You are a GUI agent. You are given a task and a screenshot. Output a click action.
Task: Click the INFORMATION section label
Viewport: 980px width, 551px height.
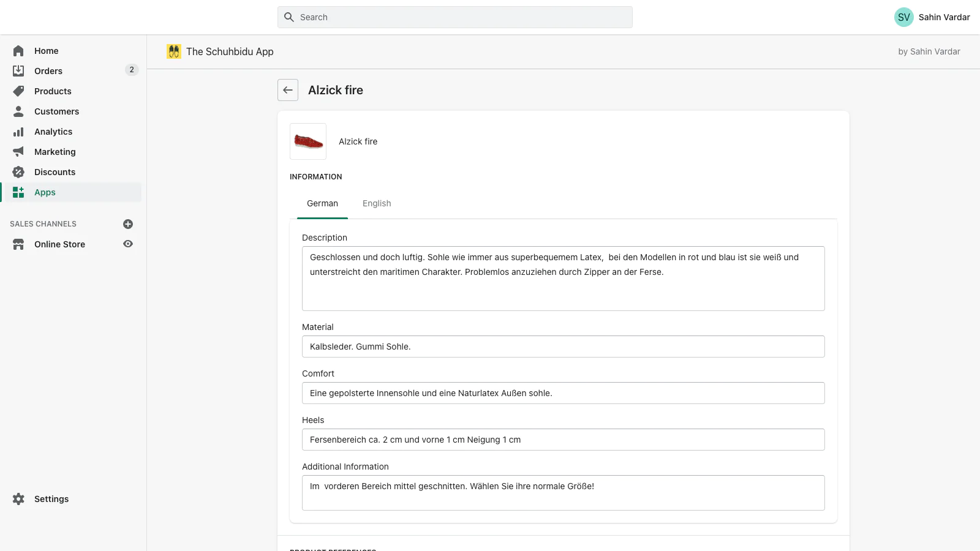(316, 177)
